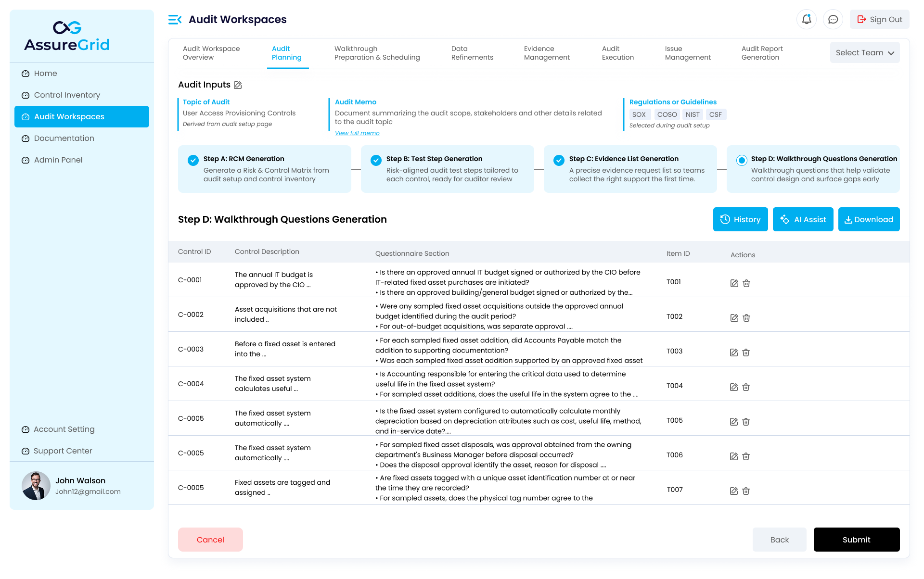Viewport: 924px width, 579px height.
Task: Expand the Step D: Walkthrough Questions Generation card
Action: tap(813, 169)
